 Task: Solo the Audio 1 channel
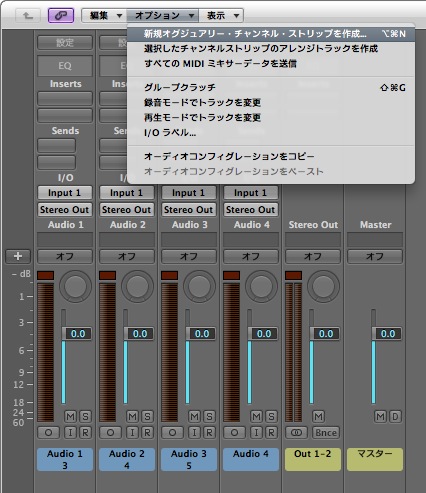pos(85,416)
